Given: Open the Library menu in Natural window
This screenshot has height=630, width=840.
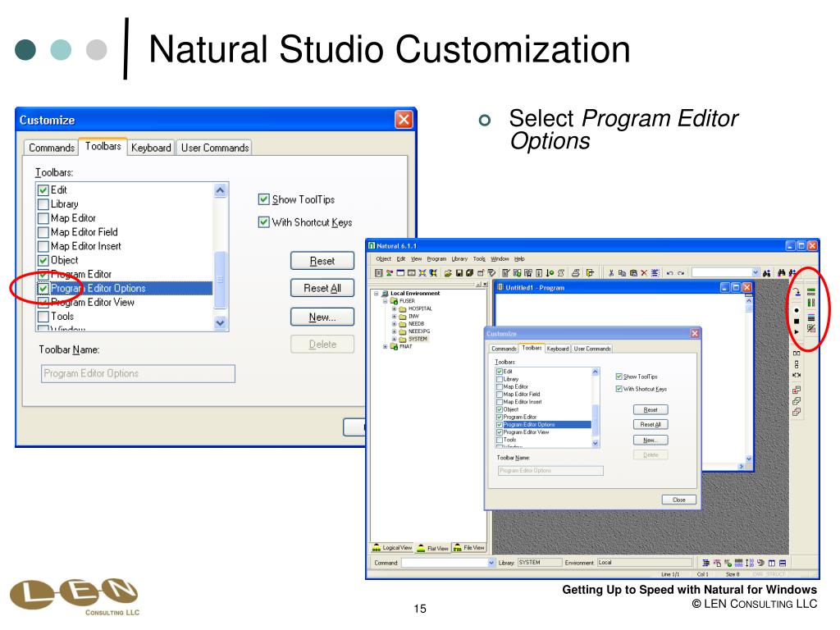Looking at the screenshot, I should (459, 258).
